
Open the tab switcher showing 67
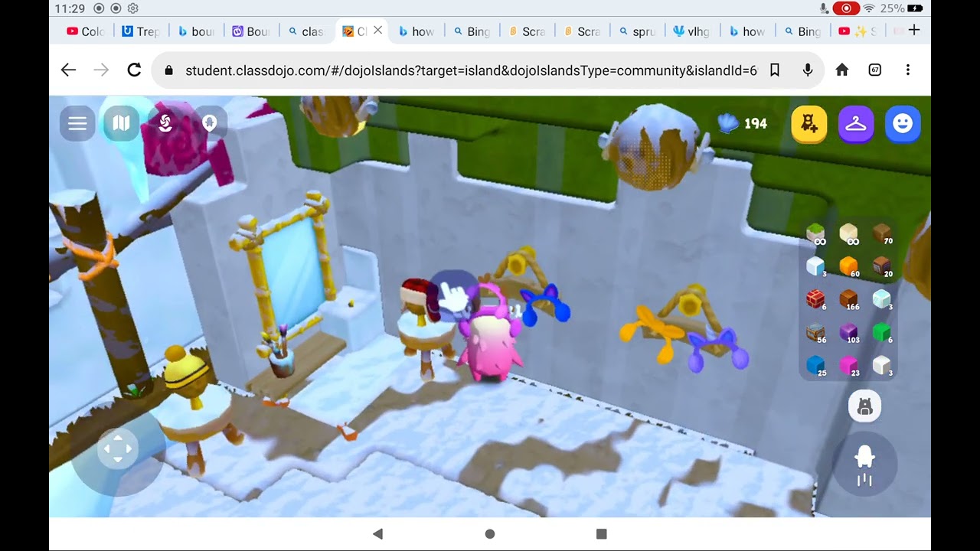(x=875, y=70)
